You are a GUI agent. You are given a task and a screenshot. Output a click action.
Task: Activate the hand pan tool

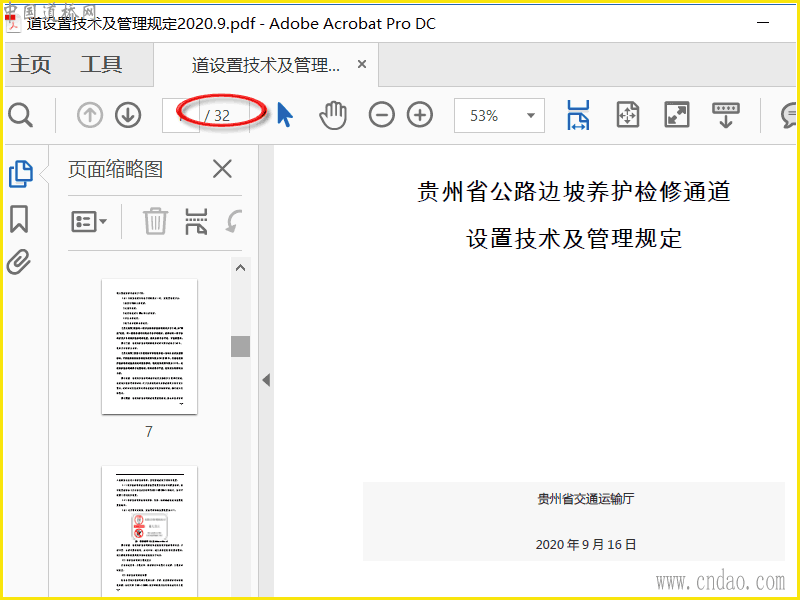coord(333,115)
